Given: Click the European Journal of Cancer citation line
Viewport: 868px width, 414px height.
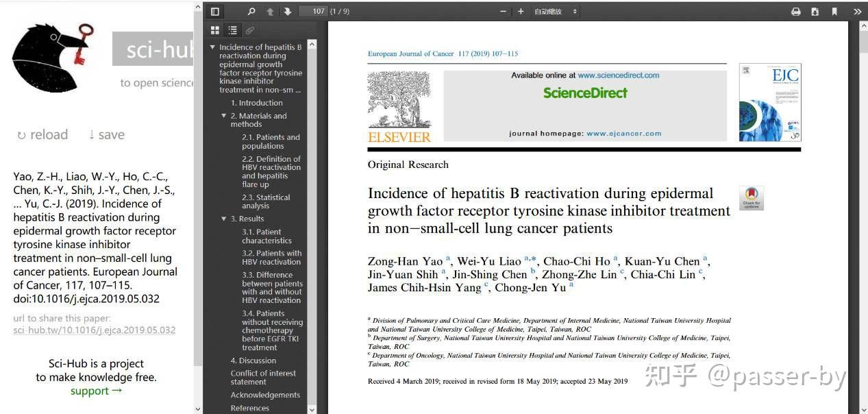Looking at the screenshot, I should 443,53.
